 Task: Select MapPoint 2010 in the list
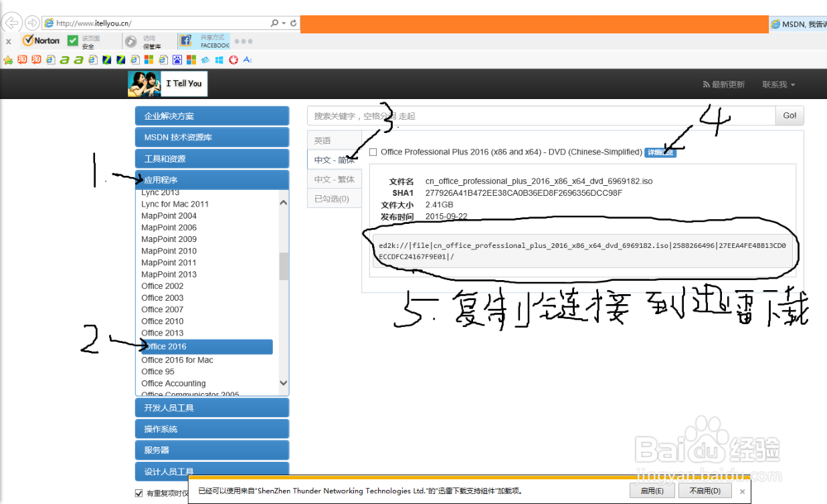tap(169, 251)
